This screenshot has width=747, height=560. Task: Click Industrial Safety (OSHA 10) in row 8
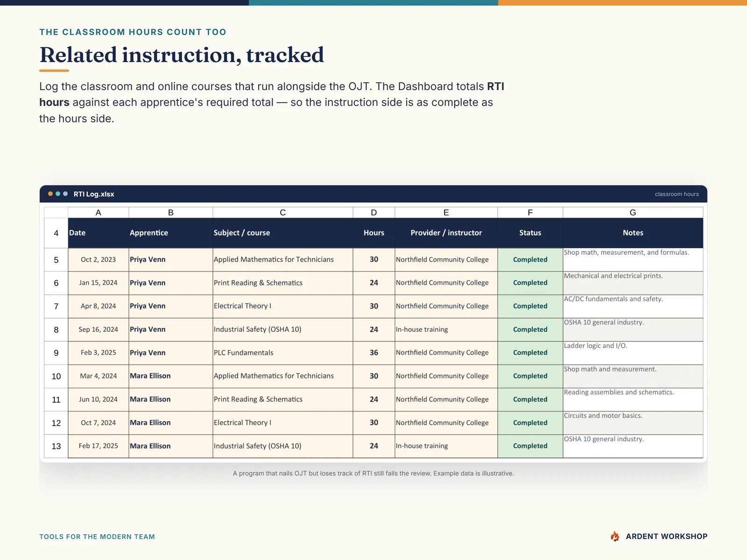click(283, 329)
